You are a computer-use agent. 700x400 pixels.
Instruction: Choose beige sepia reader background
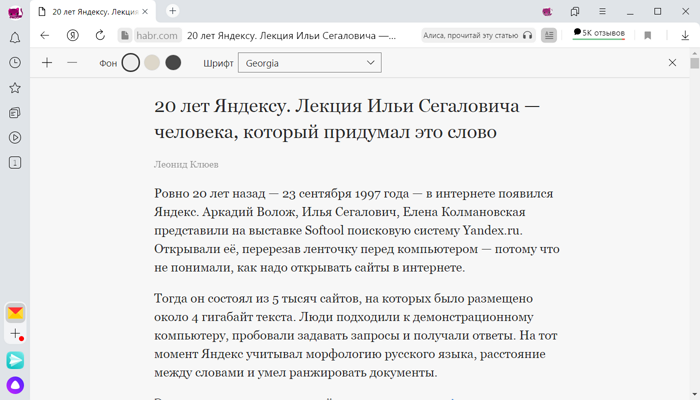point(152,63)
